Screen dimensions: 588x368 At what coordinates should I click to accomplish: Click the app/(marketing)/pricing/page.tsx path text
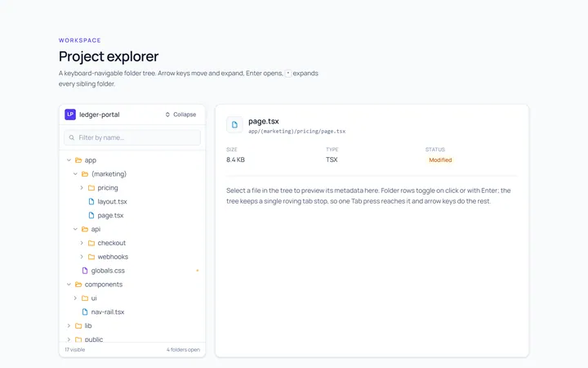point(297,132)
